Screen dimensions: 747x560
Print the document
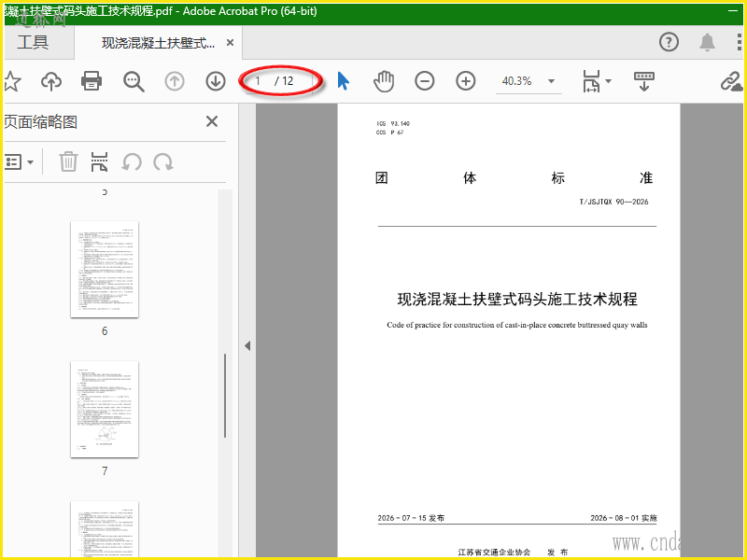[92, 81]
